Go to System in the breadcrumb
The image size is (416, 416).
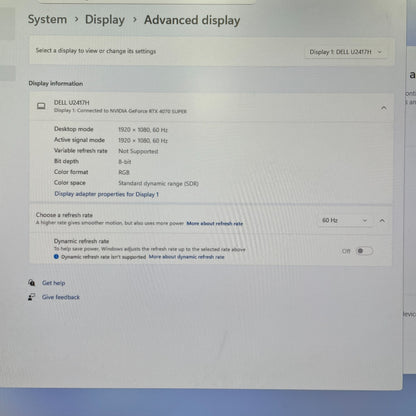tap(47, 19)
